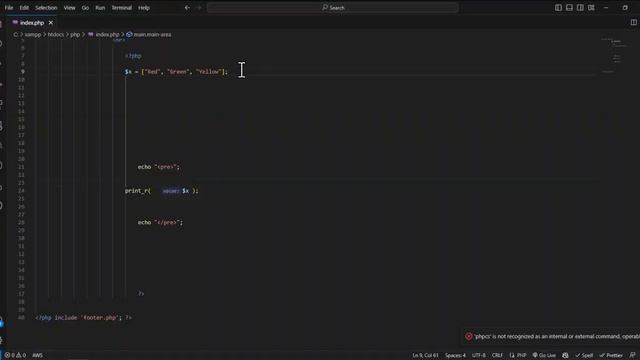Open the Terminal menu

122,8
